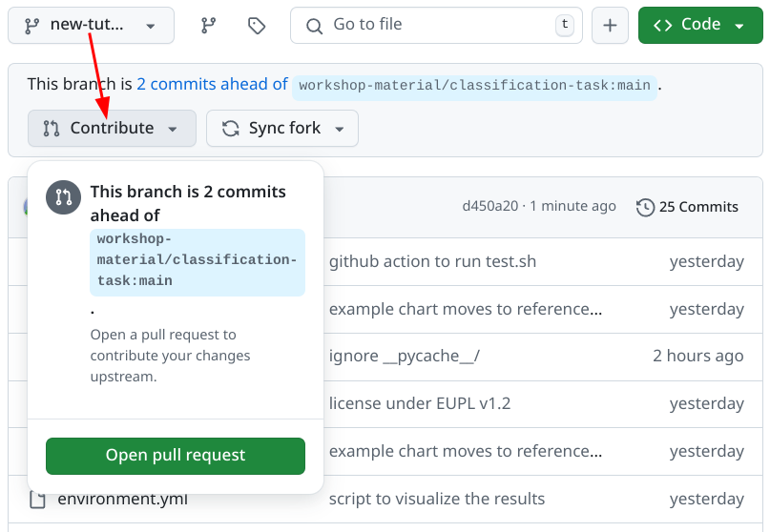Screen dimensions: 770x532
Task: Open the new-tut branch selector dropdown
Action: pyautogui.click(x=91, y=26)
